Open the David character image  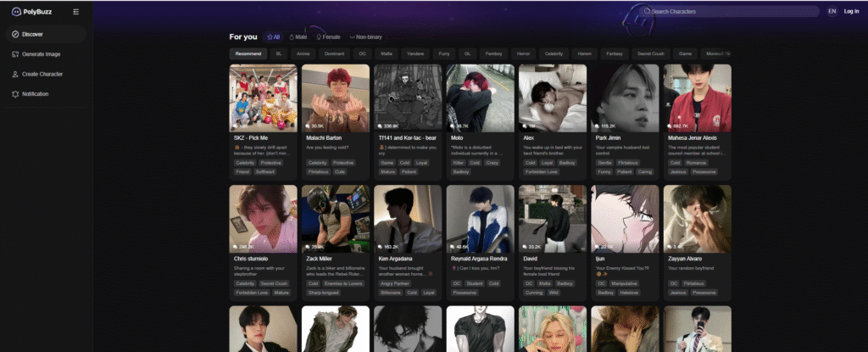[553, 219]
